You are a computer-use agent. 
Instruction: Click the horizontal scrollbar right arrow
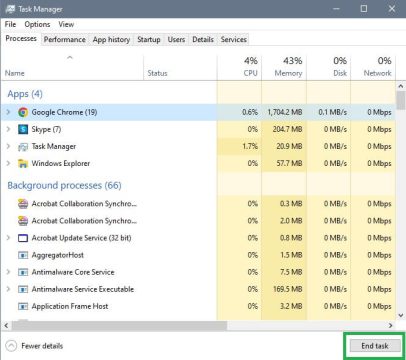pos(390,325)
